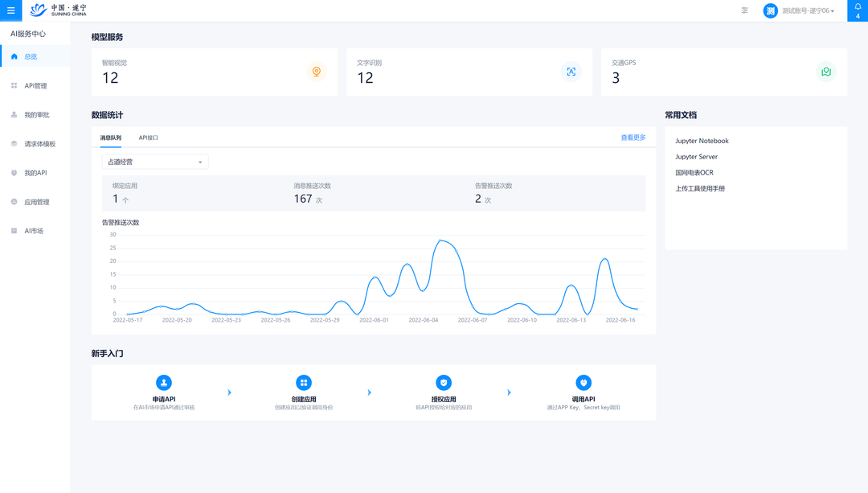The height and width of the screenshot is (493, 868).
Task: Open AI市场 from the sidebar
Action: tap(34, 231)
